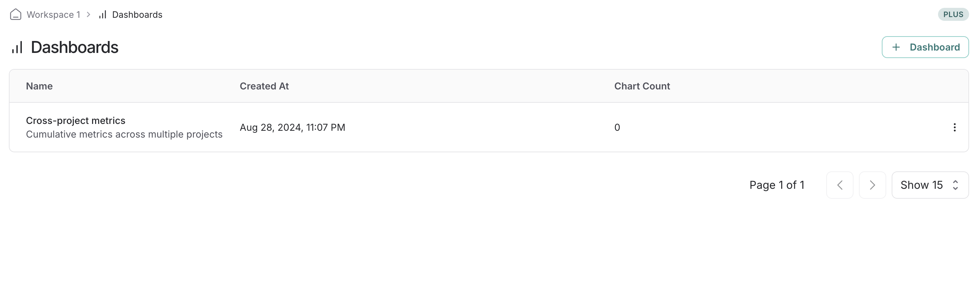Image resolution: width=980 pixels, height=282 pixels.
Task: Open the Cross-project metrics dashboard
Action: 75,121
